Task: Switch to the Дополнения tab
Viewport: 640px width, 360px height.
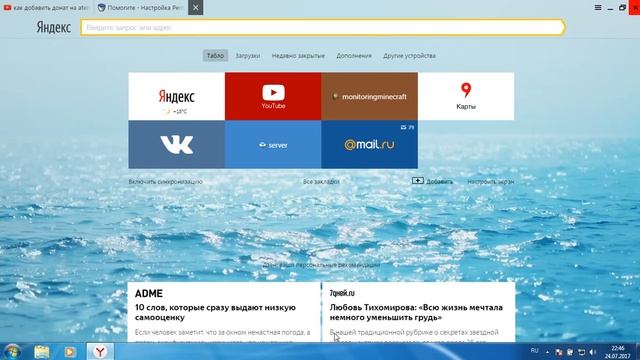Action: pyautogui.click(x=354, y=56)
